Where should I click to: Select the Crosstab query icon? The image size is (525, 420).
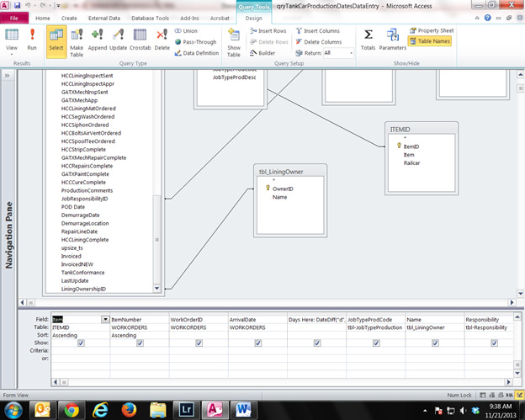coord(141,39)
